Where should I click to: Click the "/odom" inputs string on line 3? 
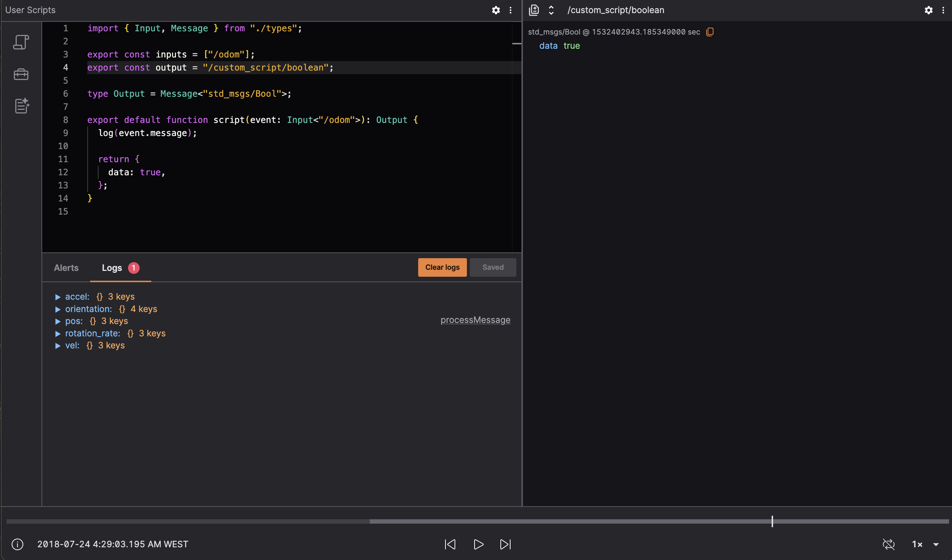point(226,55)
